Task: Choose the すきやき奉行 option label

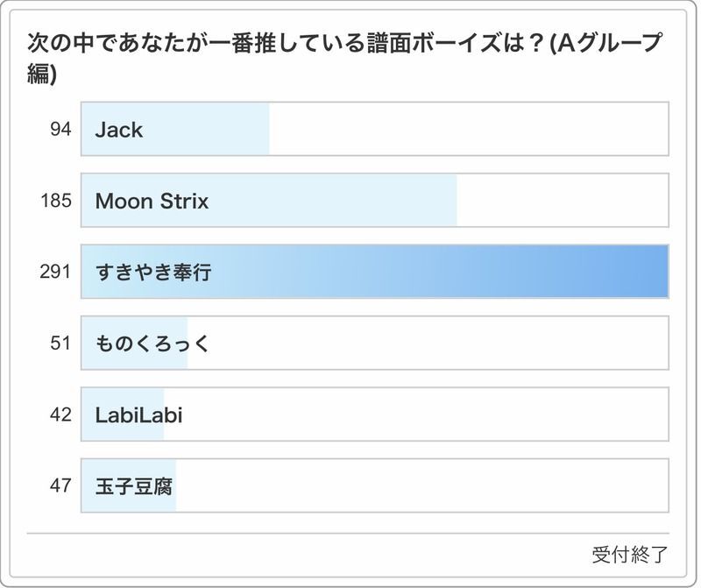Action: (153, 273)
